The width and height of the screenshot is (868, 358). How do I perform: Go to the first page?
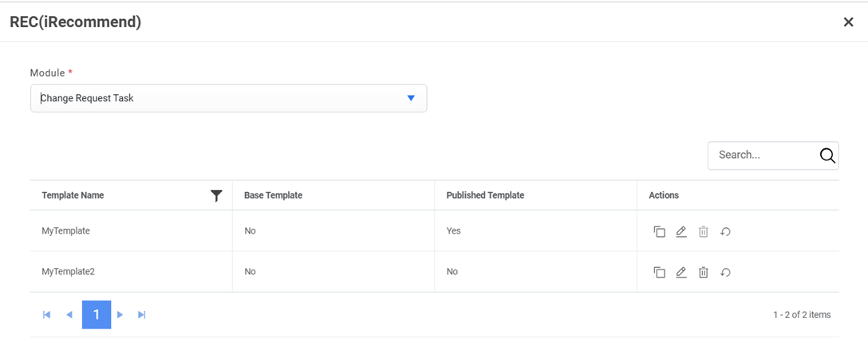pos(47,315)
